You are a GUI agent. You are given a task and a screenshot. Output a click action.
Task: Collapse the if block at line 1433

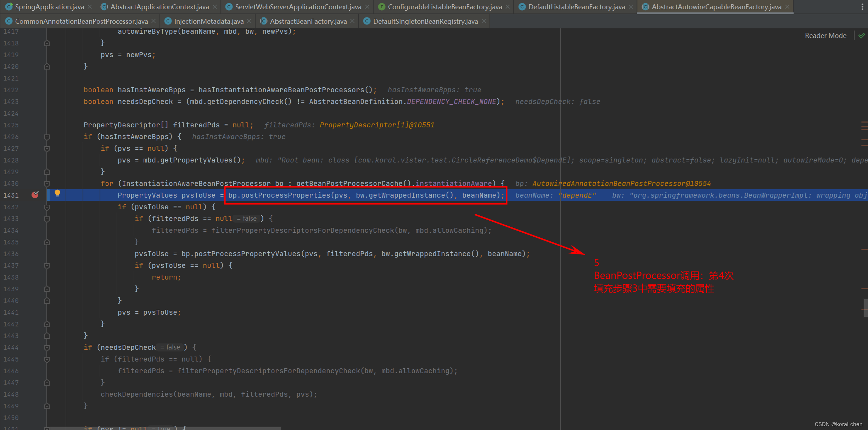coord(47,219)
